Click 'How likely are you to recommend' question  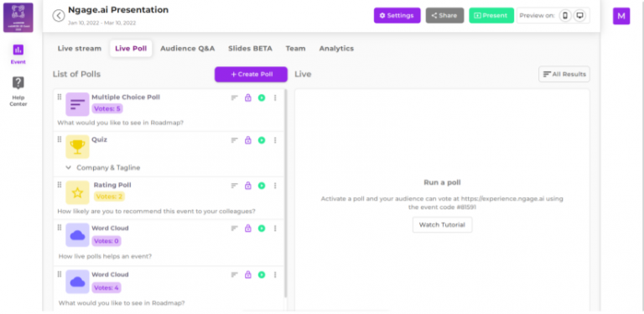click(157, 212)
